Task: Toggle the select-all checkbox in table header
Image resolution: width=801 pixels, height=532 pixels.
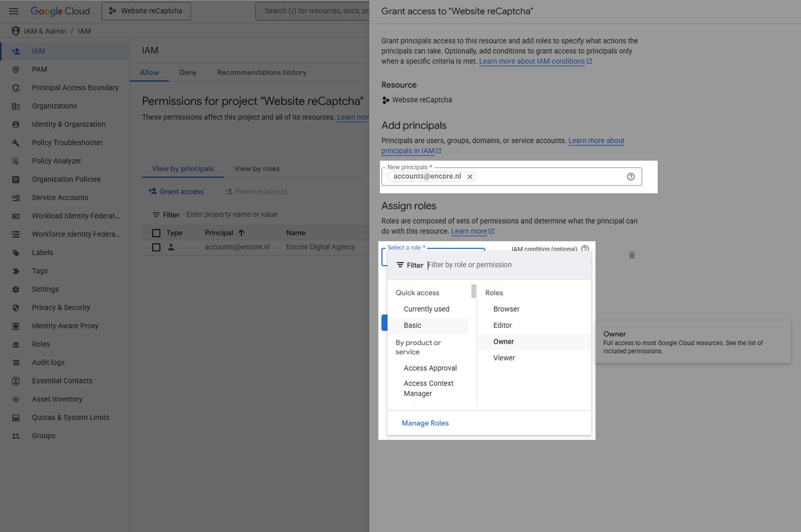Action: [x=156, y=233]
